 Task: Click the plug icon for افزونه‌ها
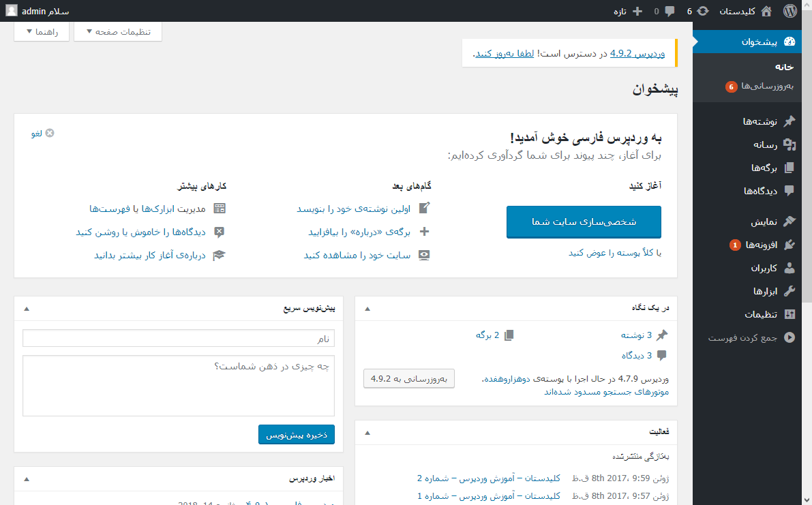pos(790,245)
